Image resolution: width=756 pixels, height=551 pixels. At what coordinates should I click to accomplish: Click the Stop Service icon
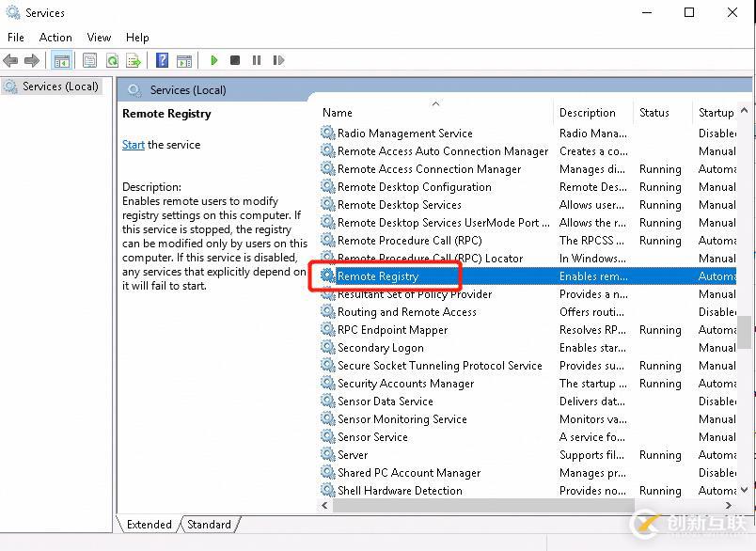(x=237, y=60)
